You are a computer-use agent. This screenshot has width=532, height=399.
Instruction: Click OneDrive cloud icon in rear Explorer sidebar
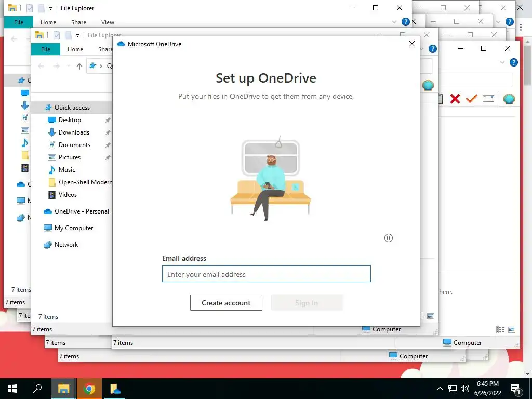[21, 184]
